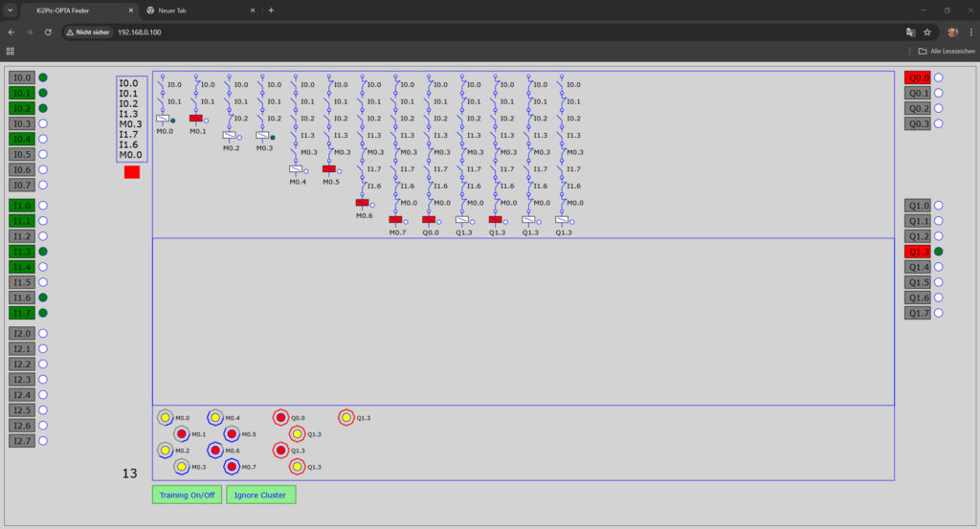Toggle the Q1.3 output radio indicator

(x=939, y=252)
